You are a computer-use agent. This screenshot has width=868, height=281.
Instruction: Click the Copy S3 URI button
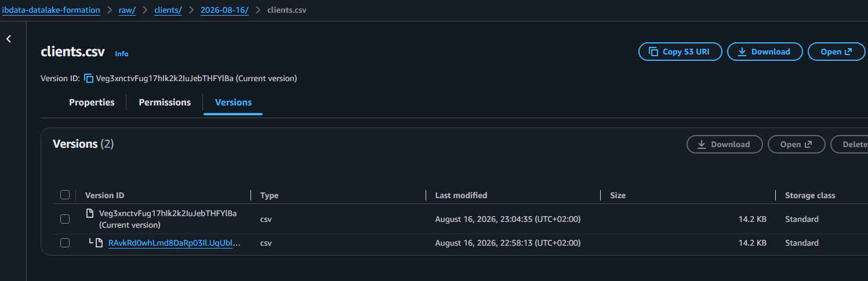click(680, 52)
